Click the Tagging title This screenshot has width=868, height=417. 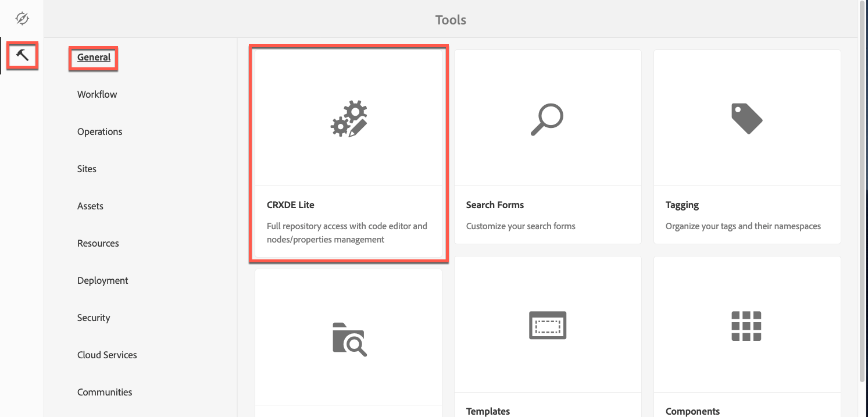(682, 205)
